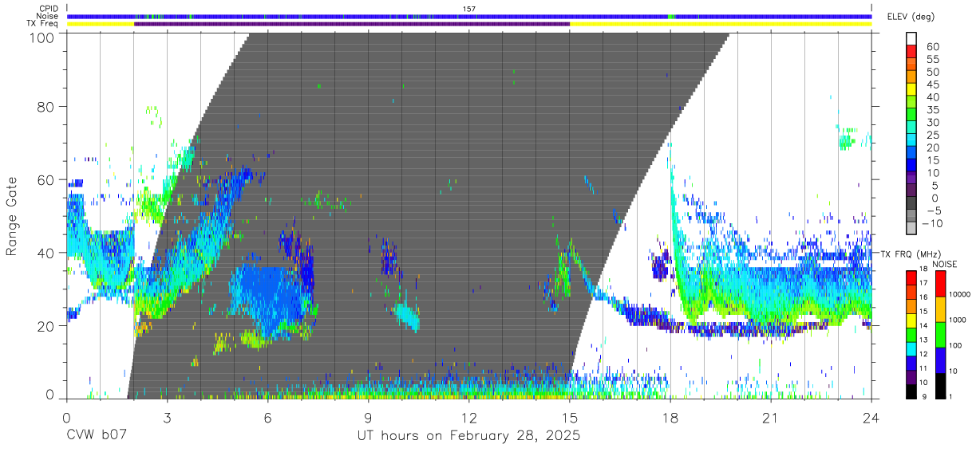Click the 9 tick on UT hours axis
The width and height of the screenshot is (980, 452).
point(369,416)
